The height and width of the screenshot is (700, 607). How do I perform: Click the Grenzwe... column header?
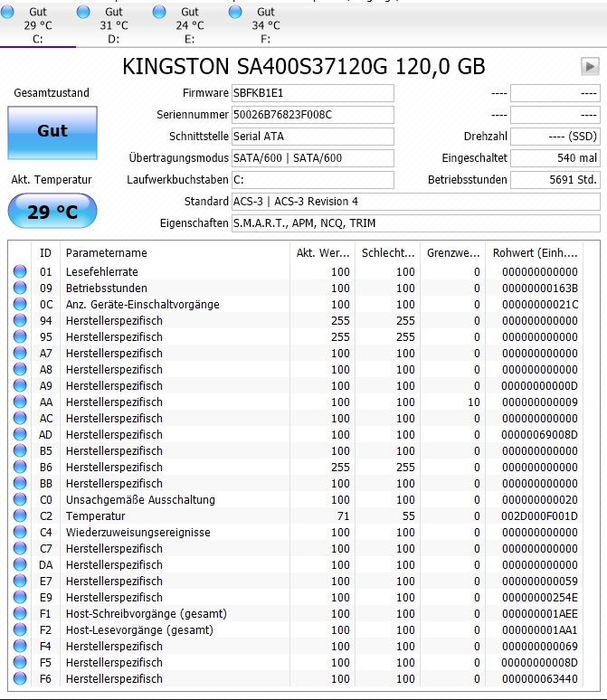tap(453, 253)
